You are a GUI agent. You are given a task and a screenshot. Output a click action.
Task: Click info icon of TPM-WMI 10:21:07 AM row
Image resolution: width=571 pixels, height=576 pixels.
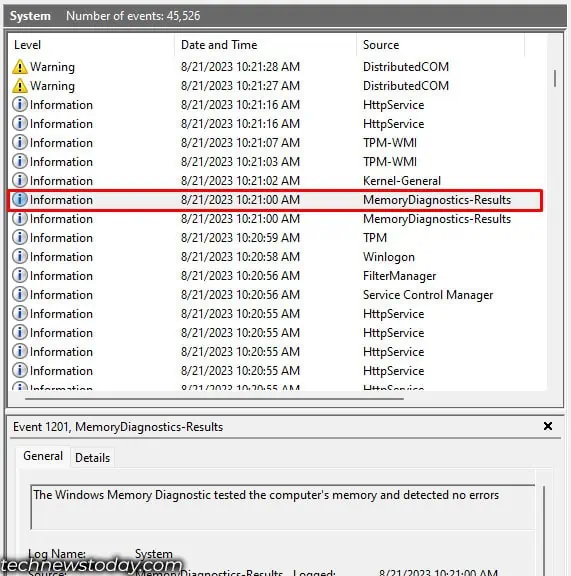(x=20, y=143)
